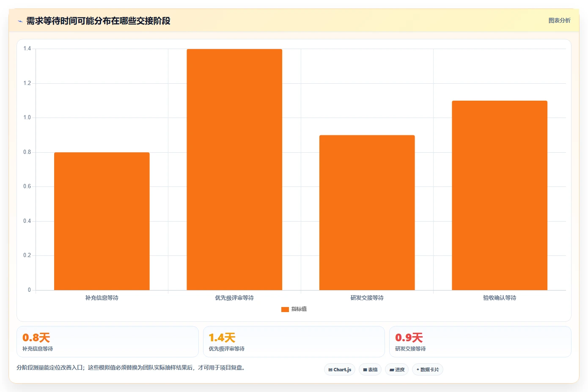Click the 1.4 y-axis tick label
Viewport: 588px width, 392px height.
27,49
